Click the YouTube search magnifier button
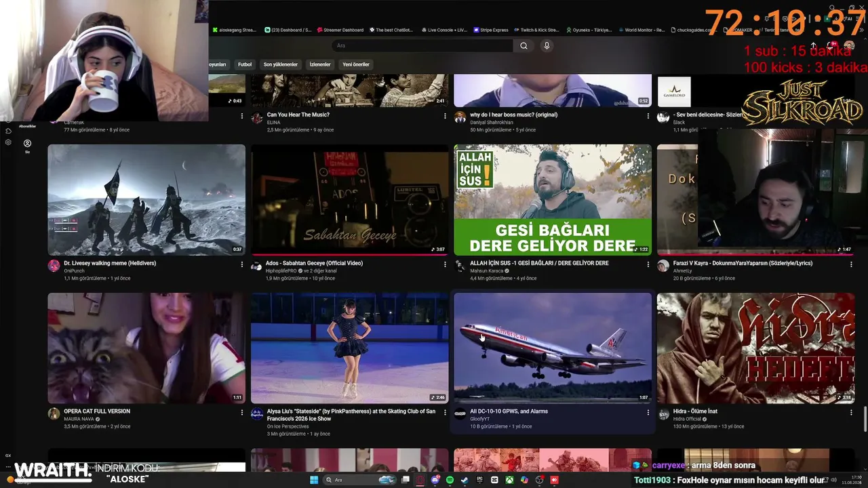868x488 pixels. tap(524, 46)
